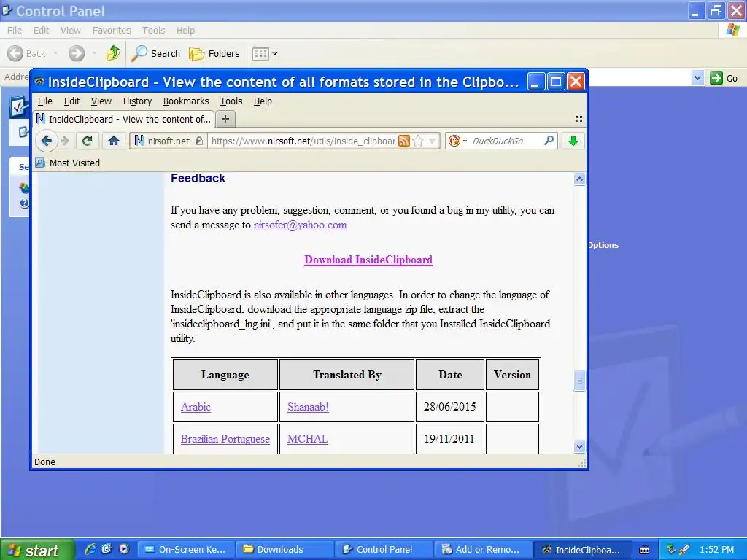Image resolution: width=747 pixels, height=560 pixels.
Task: Open a new browser tab with the plus button
Action: point(225,119)
